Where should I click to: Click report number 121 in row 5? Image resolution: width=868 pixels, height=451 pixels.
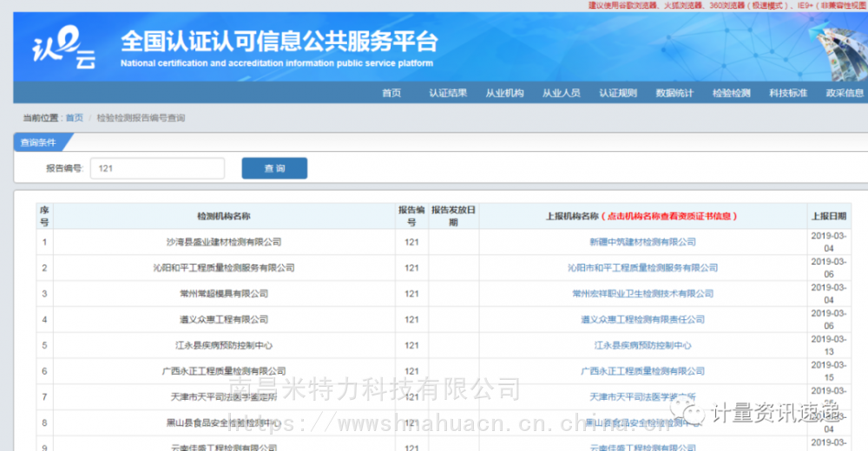point(411,345)
